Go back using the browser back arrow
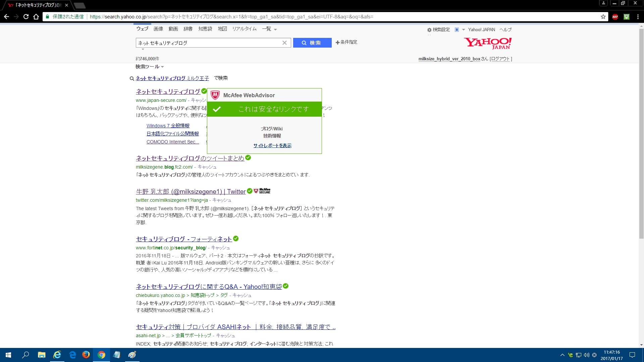 point(6,16)
